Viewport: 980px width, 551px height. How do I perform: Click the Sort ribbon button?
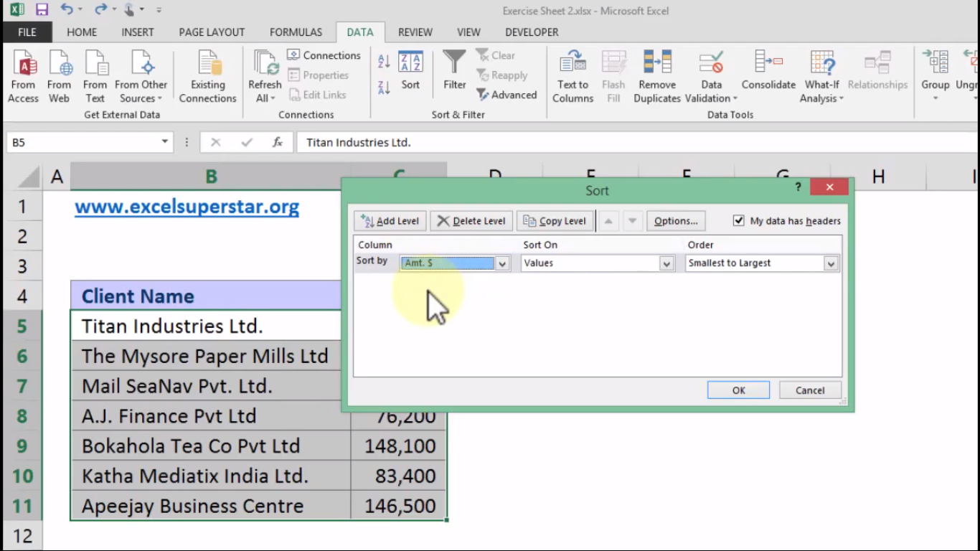click(x=410, y=70)
